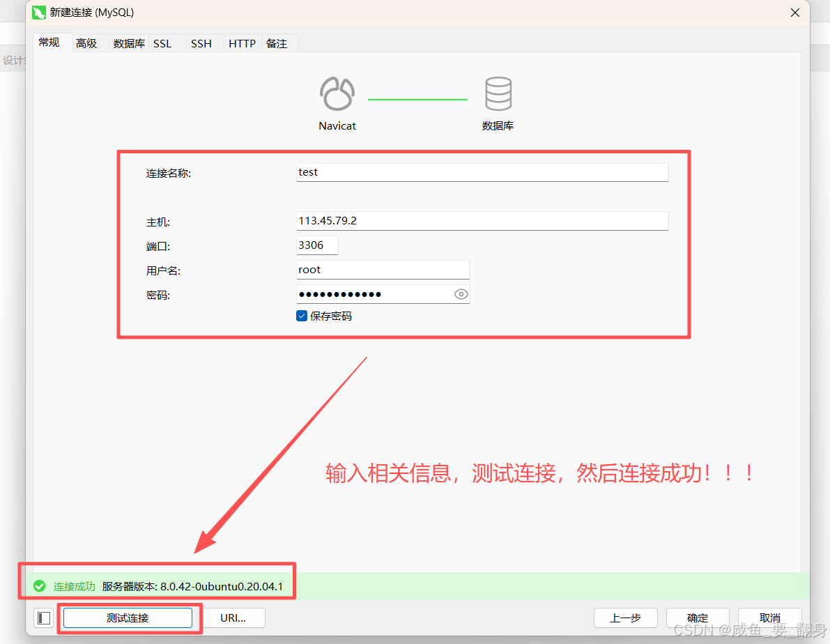Click the database cylinder icon
This screenshot has width=830, height=644.
[x=498, y=93]
